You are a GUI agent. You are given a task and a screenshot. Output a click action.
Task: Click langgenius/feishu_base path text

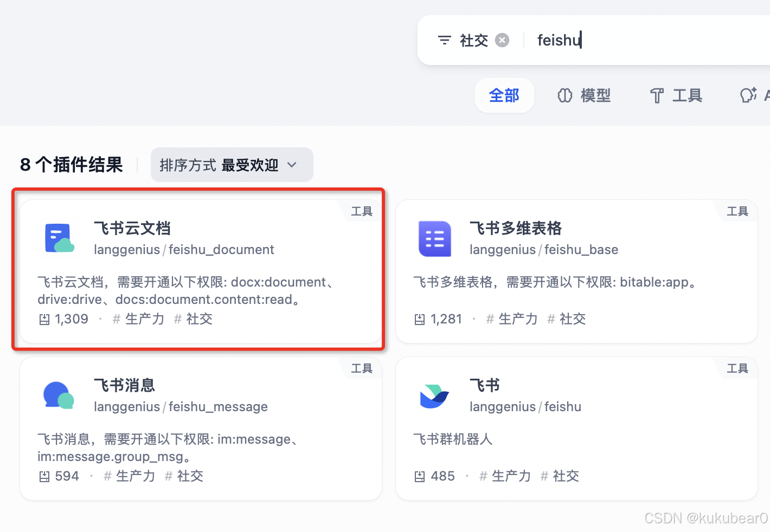(x=544, y=250)
